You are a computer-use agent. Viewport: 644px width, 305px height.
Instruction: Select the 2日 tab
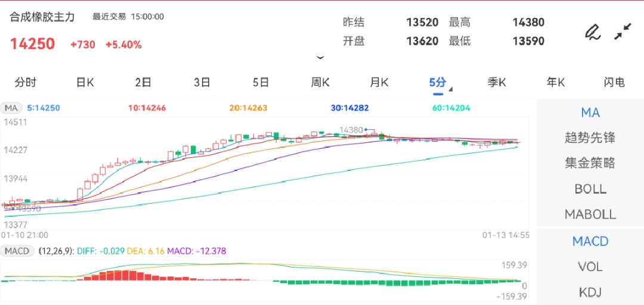pos(143,83)
